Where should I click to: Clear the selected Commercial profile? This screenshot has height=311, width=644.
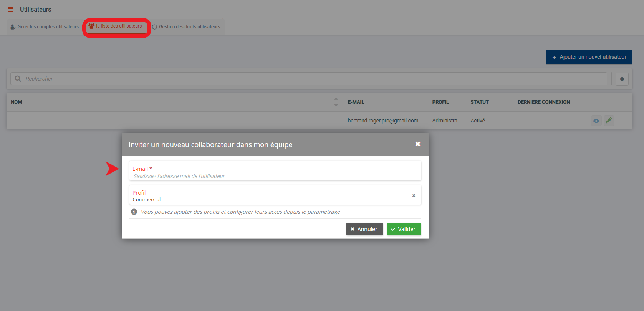coord(414,195)
